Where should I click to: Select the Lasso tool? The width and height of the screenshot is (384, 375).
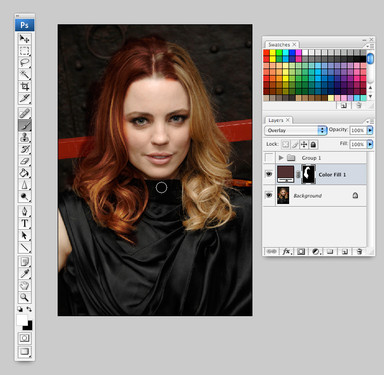click(x=24, y=62)
